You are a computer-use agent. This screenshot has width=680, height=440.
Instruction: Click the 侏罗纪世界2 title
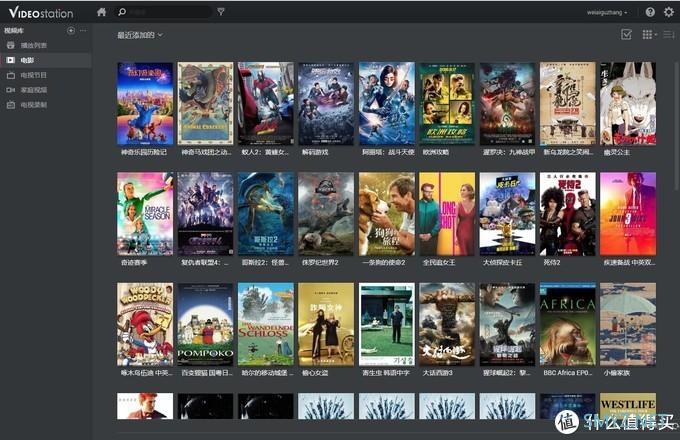click(x=320, y=262)
